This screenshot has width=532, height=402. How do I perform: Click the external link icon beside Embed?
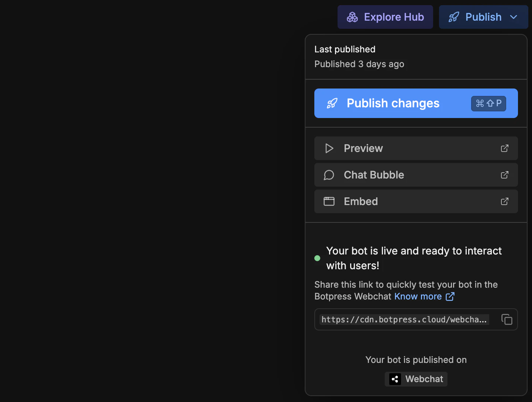(x=504, y=201)
